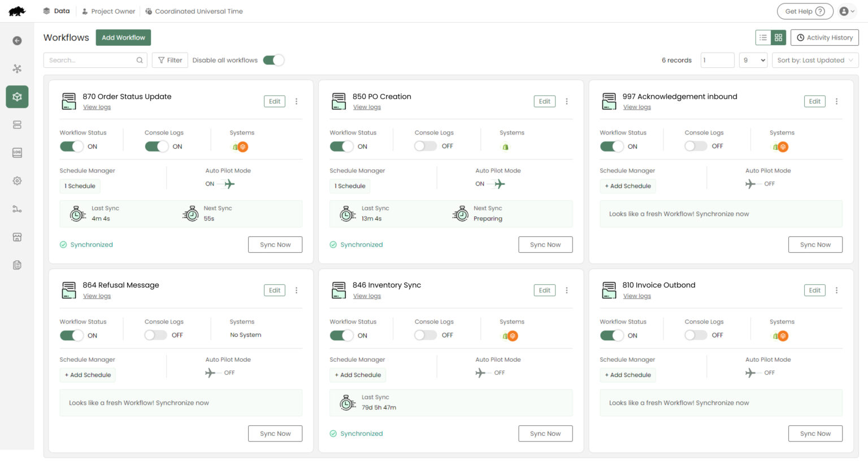Open the Logs section from the sidebar

click(x=17, y=153)
